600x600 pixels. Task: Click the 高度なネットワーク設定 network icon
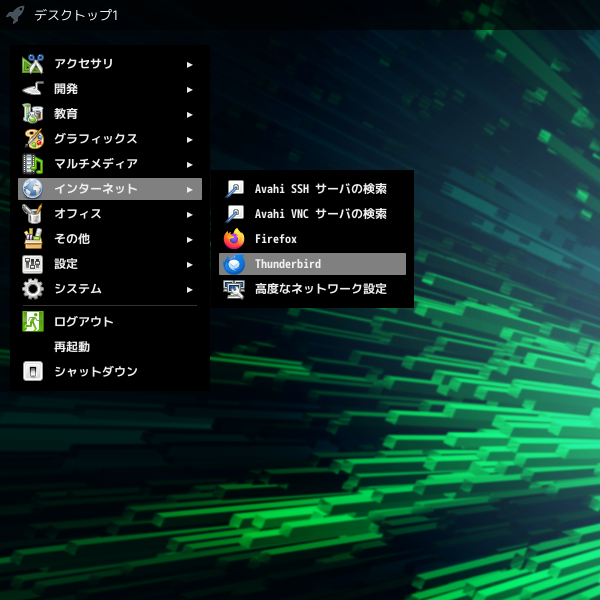[x=234, y=289]
